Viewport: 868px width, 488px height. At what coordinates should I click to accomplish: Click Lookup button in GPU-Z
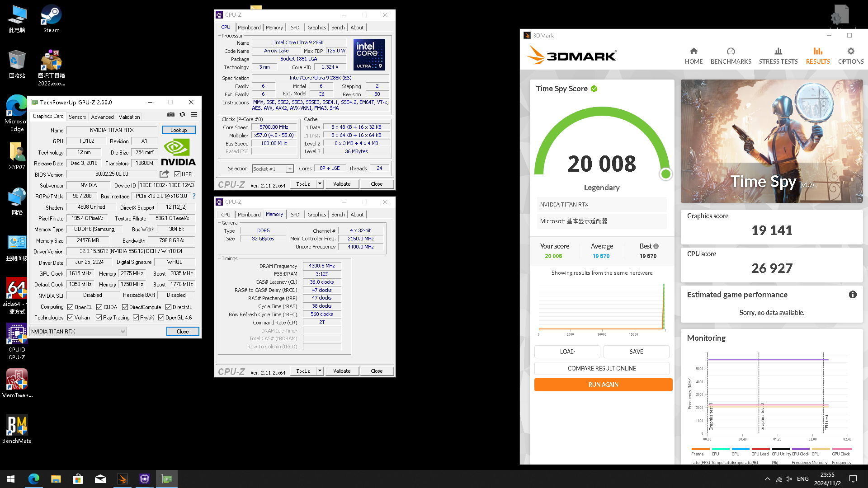point(179,130)
